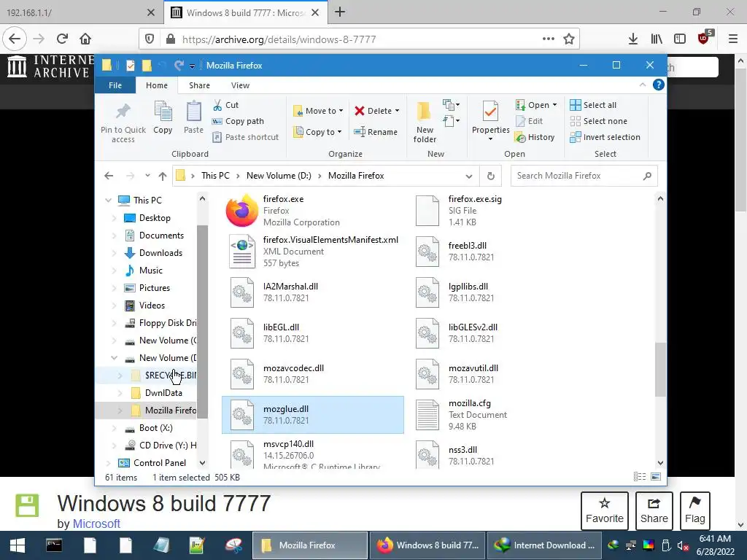Click Firefox home button

pos(85,39)
